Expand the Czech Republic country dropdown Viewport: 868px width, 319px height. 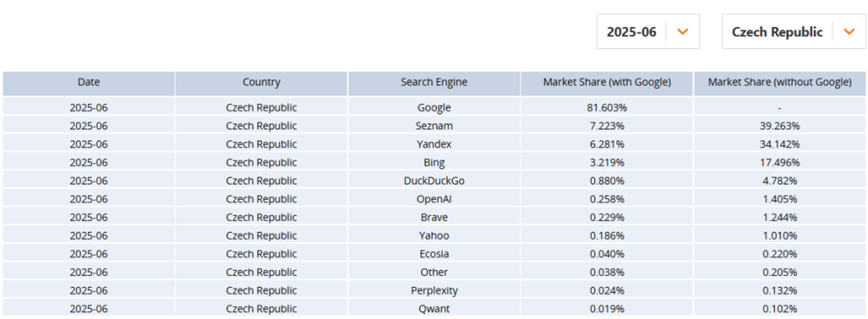pos(794,32)
